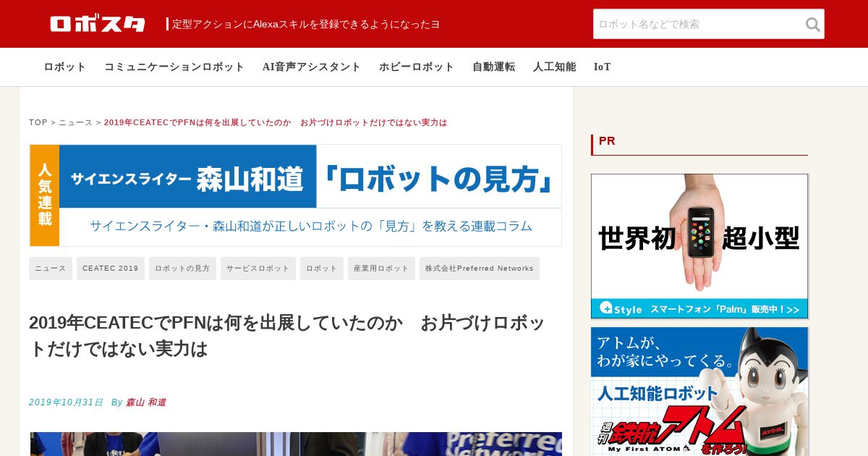
Task: Open the Palm smartphone ad
Action: pos(699,246)
